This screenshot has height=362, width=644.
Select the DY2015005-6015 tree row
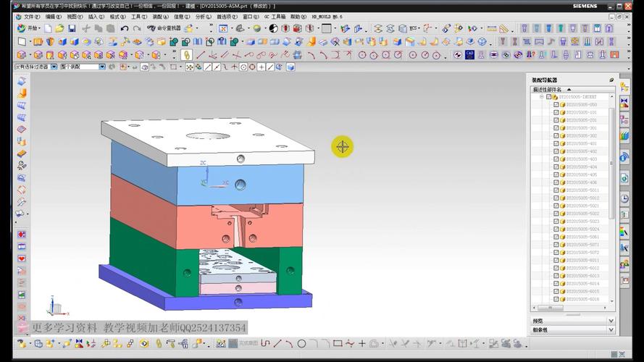[x=571, y=291]
